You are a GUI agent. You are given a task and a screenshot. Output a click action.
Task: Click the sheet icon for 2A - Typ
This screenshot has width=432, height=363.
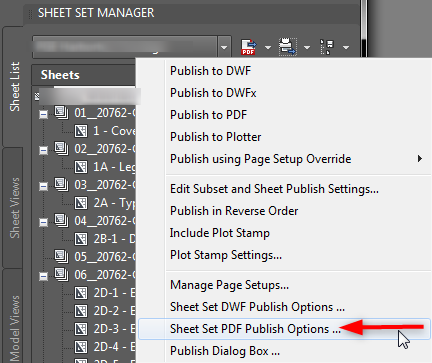click(81, 203)
